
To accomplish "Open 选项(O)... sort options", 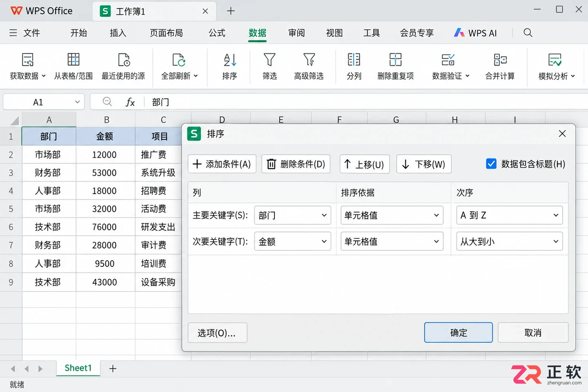I will pyautogui.click(x=218, y=333).
